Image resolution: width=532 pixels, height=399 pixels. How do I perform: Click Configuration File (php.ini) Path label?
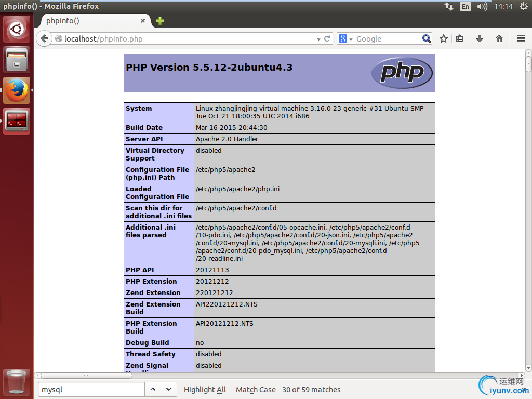157,174
